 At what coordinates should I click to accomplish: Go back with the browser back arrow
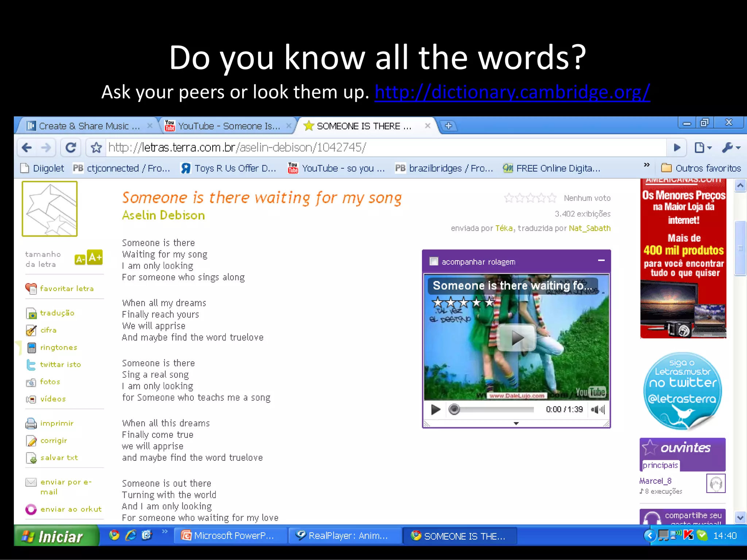[x=27, y=148]
